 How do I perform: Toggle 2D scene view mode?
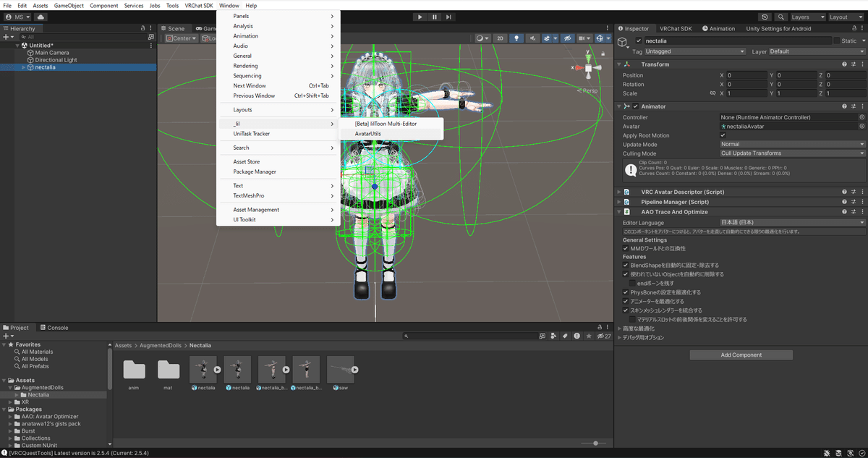(x=501, y=38)
